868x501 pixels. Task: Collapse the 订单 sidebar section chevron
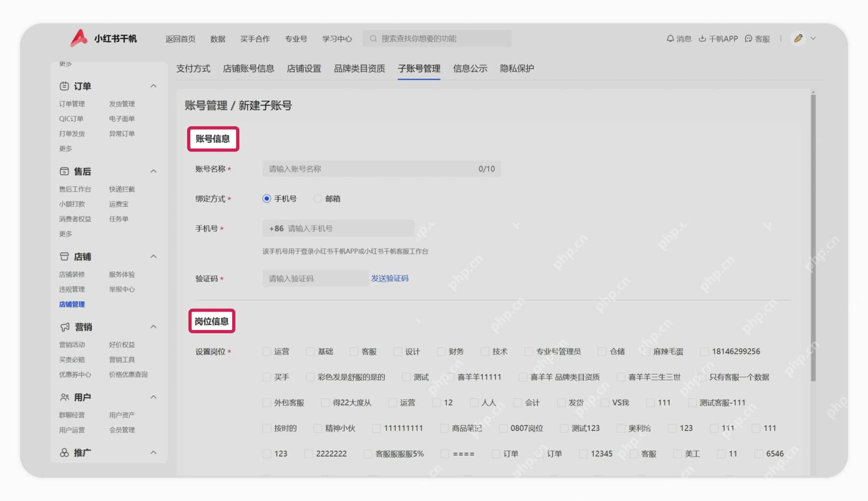coord(154,86)
